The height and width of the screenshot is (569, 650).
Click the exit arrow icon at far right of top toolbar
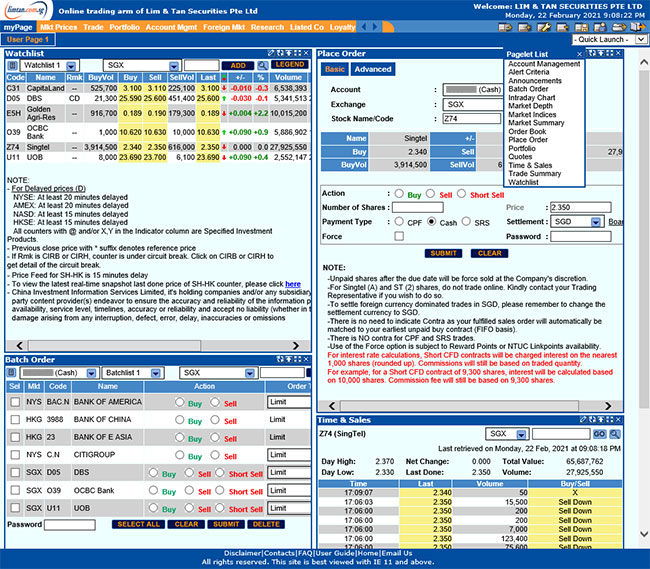coord(638,27)
